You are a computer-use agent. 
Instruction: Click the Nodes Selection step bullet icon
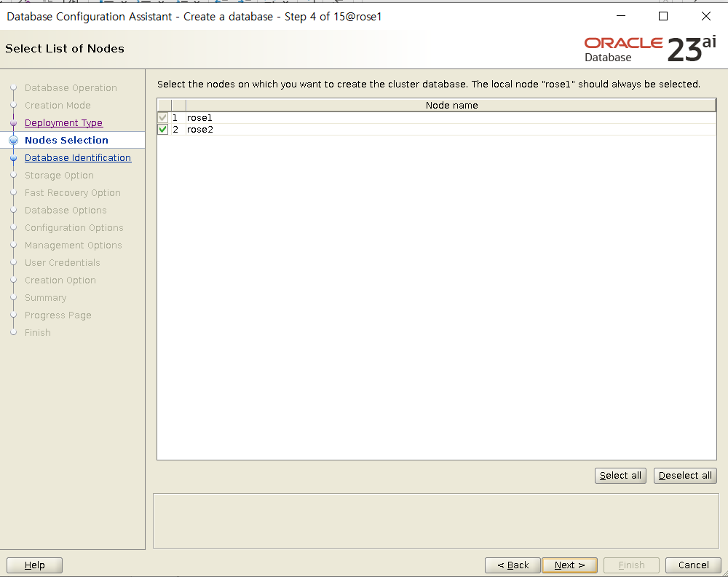coord(13,141)
